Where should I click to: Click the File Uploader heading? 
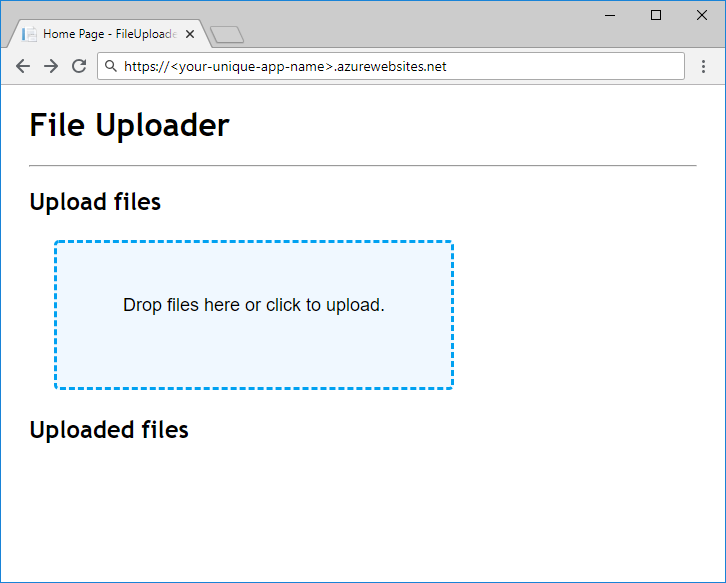click(130, 125)
